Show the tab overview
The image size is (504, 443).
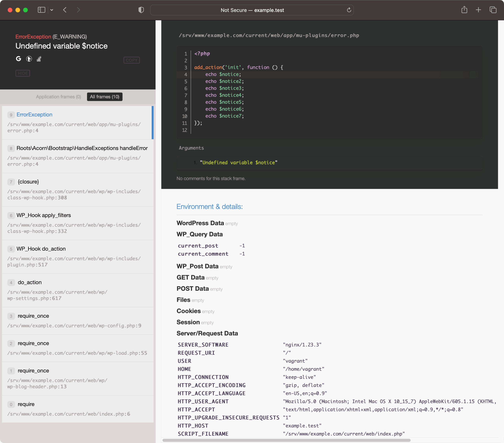[493, 10]
